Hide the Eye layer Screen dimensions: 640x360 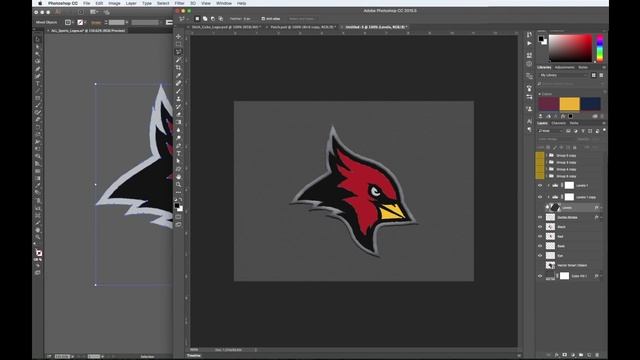point(540,256)
